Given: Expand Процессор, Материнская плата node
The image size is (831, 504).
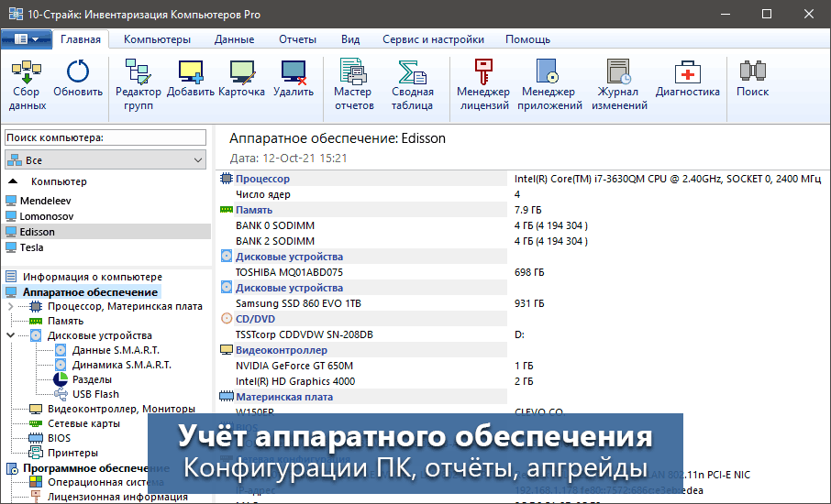Looking at the screenshot, I should pos(10,306).
